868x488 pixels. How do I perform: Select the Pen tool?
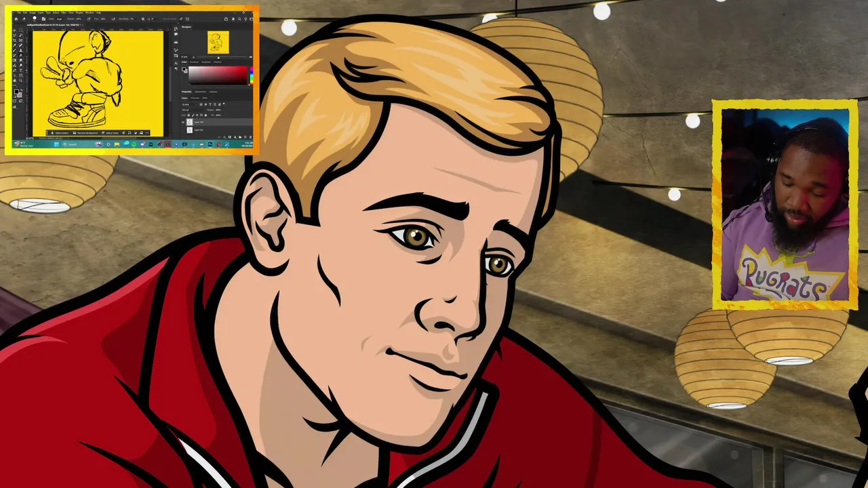14,70
